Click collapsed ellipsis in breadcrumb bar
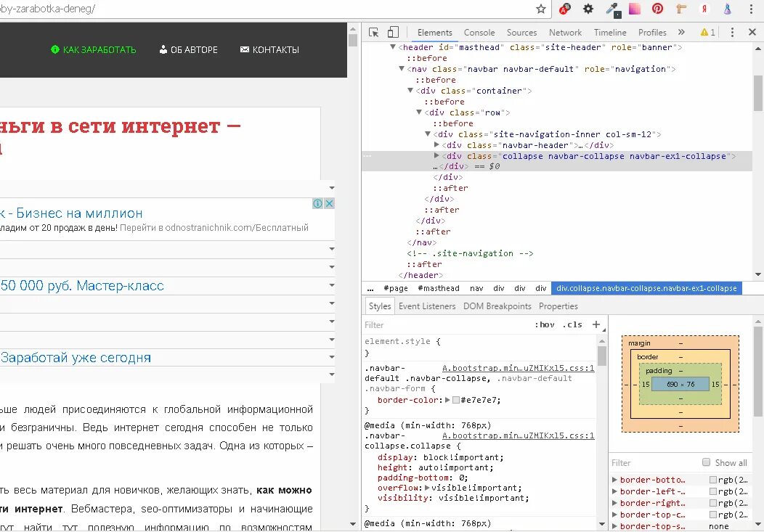The image size is (764, 532). click(x=370, y=288)
